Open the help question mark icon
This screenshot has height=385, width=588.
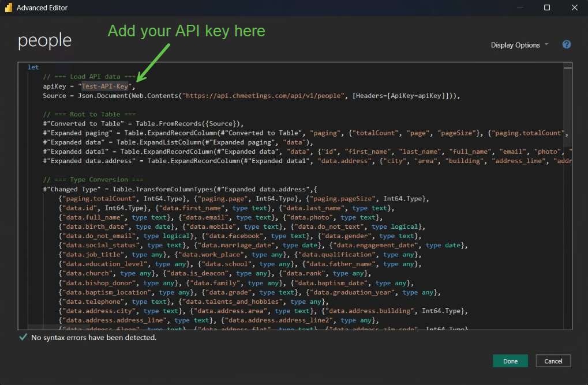point(567,44)
